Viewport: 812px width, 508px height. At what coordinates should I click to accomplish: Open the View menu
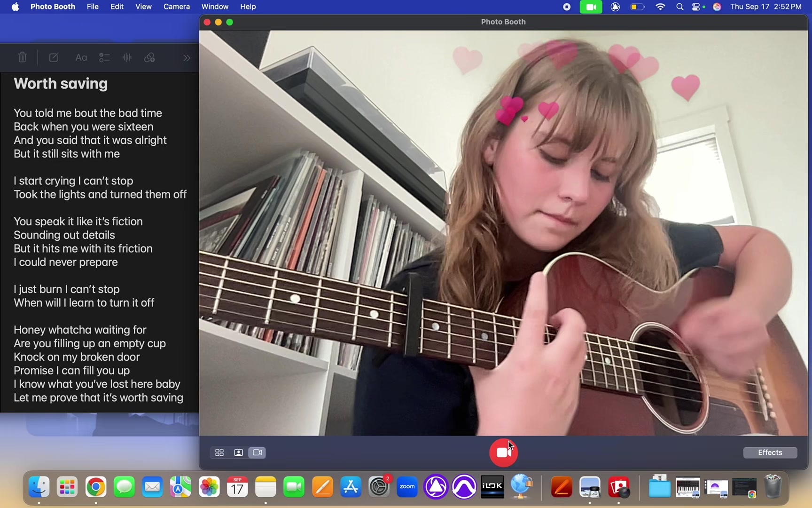tap(143, 7)
